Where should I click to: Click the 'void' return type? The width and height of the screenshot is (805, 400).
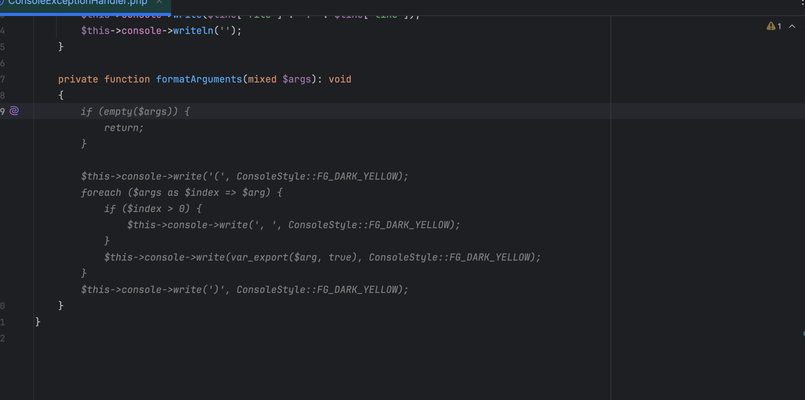[x=340, y=79]
